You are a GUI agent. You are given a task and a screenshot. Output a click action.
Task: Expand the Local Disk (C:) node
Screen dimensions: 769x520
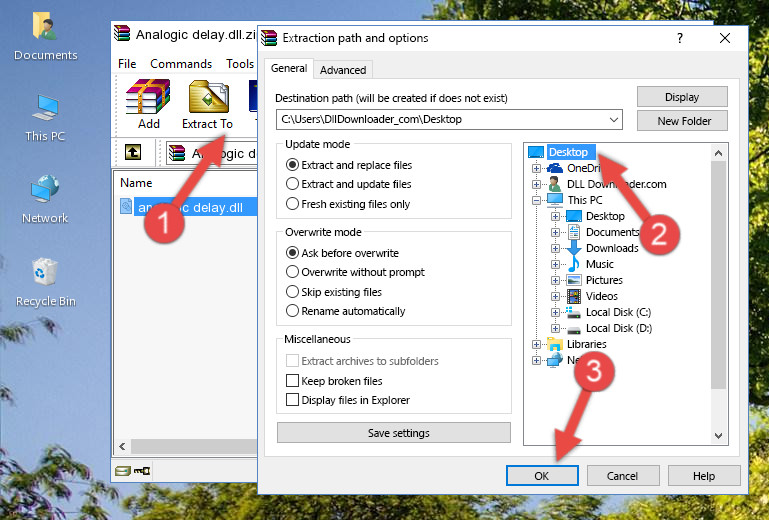[555, 312]
